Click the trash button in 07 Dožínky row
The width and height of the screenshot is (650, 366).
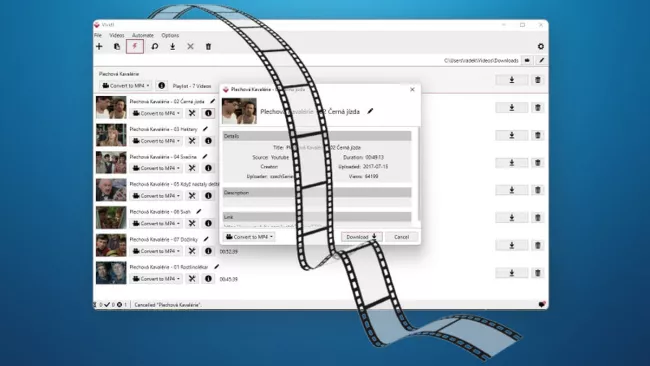tap(538, 245)
